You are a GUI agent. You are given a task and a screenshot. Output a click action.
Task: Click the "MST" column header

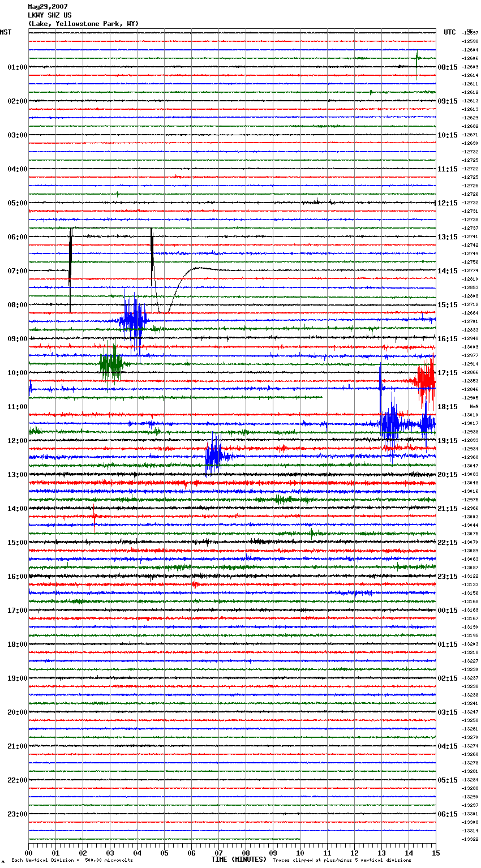point(6,32)
